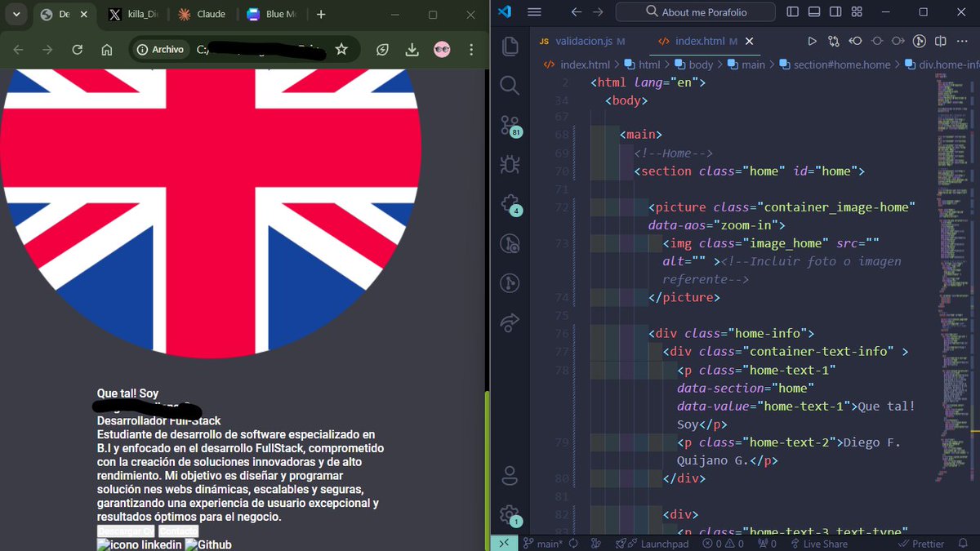Click the VS Code back navigation arrow
Screen dimensions: 980x551
[x=577, y=12]
